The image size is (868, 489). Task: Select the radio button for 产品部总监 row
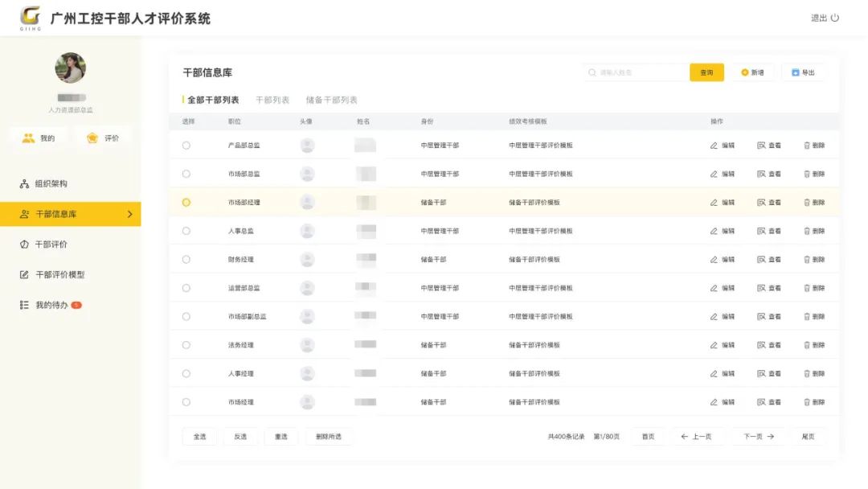click(x=186, y=146)
